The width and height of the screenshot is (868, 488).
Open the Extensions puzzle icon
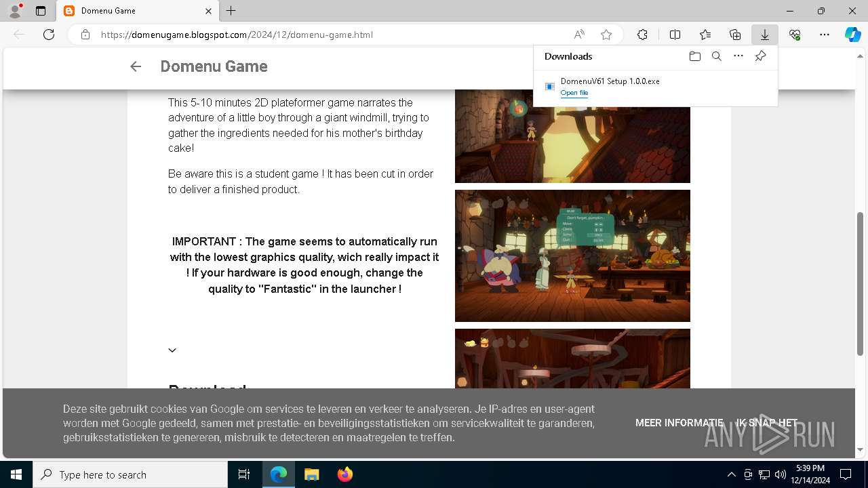pos(642,35)
